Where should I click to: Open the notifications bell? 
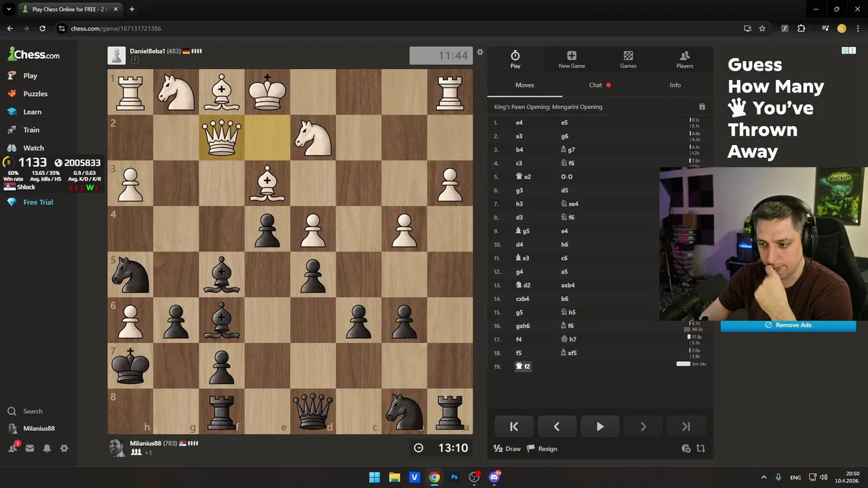pos(47,448)
